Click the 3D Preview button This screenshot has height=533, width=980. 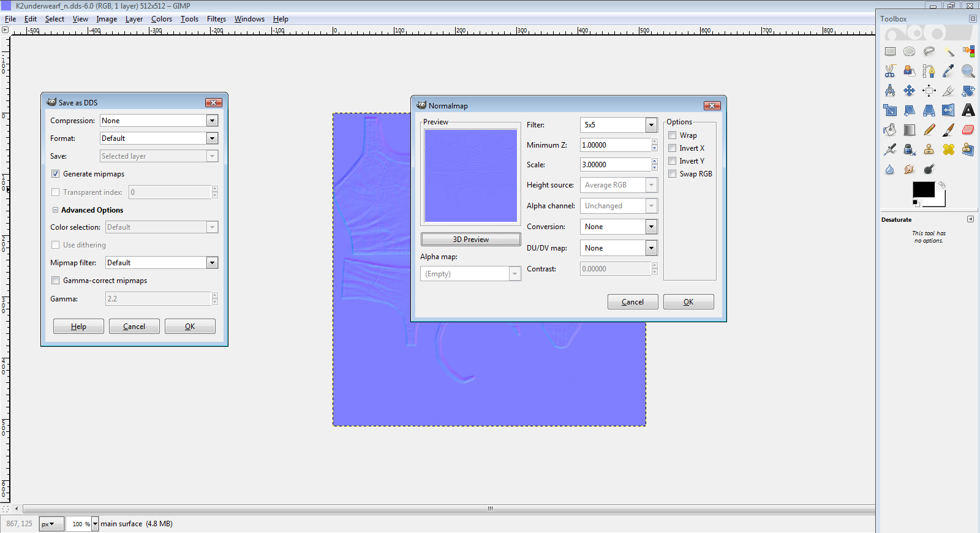pos(471,240)
